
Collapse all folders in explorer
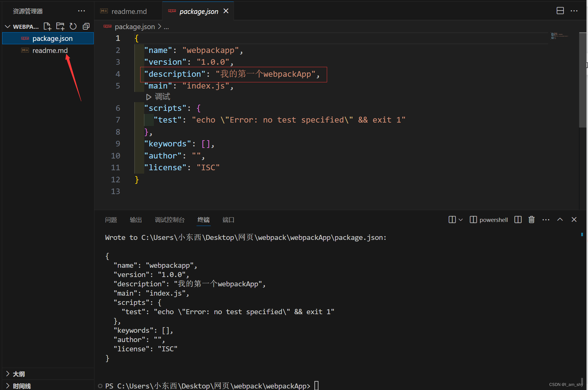pos(86,27)
